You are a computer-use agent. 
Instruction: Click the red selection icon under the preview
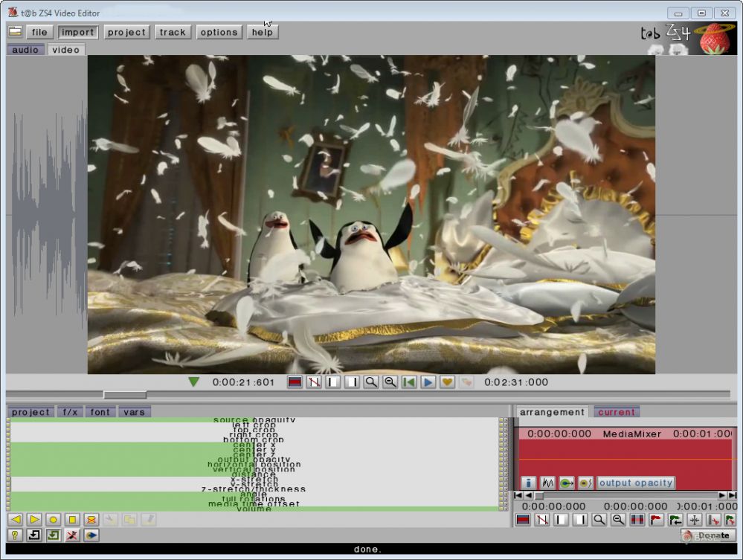pos(295,382)
